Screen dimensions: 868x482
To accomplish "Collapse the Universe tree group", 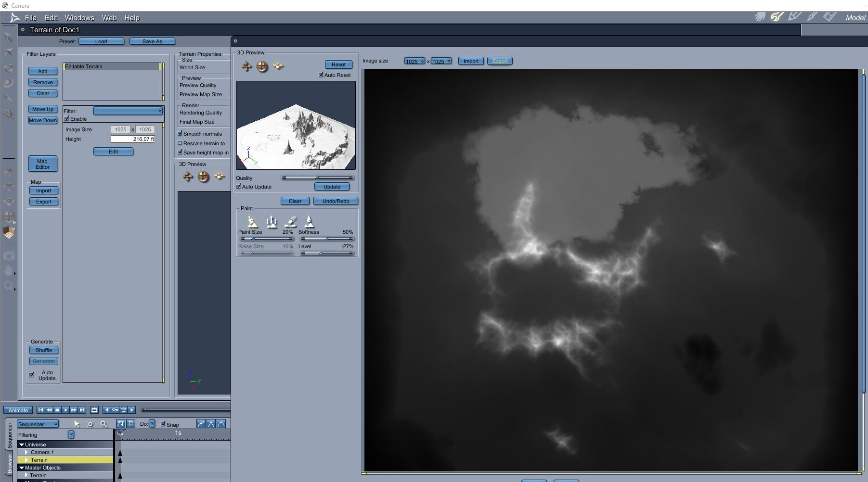I will 22,445.
